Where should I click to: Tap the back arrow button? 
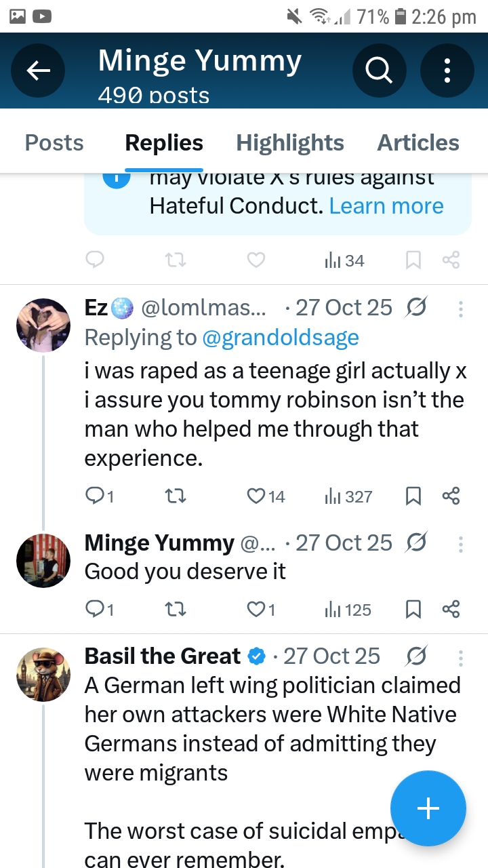[x=38, y=70]
